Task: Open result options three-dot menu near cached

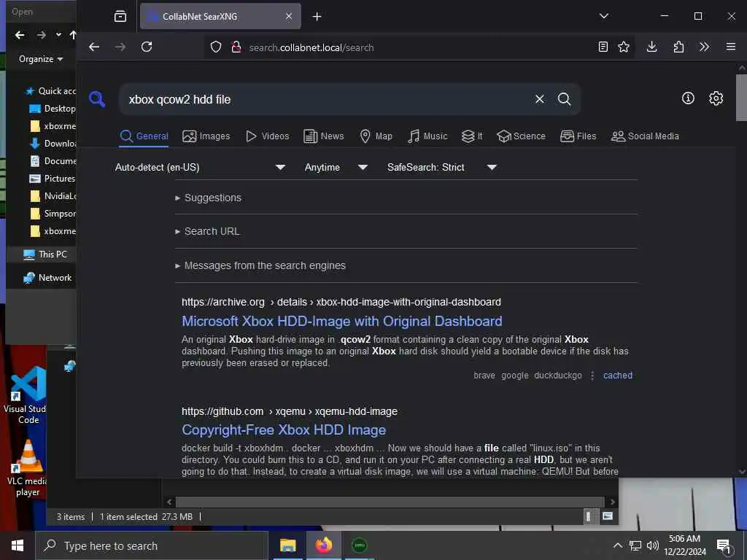Action: 592,376
